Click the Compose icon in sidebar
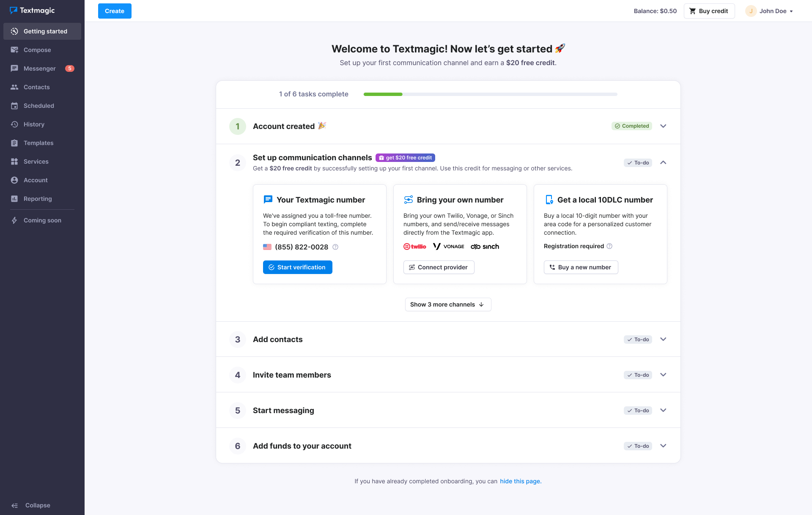The height and width of the screenshot is (515, 812). tap(14, 50)
